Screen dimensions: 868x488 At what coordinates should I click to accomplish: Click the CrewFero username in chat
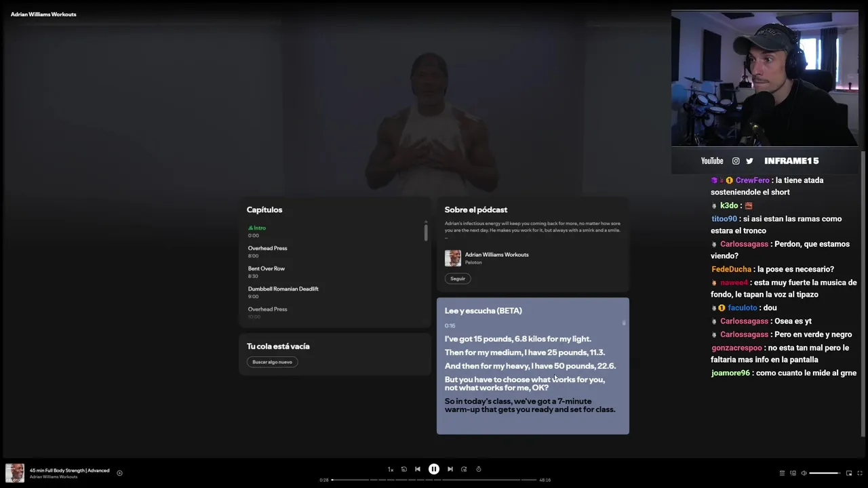point(752,180)
